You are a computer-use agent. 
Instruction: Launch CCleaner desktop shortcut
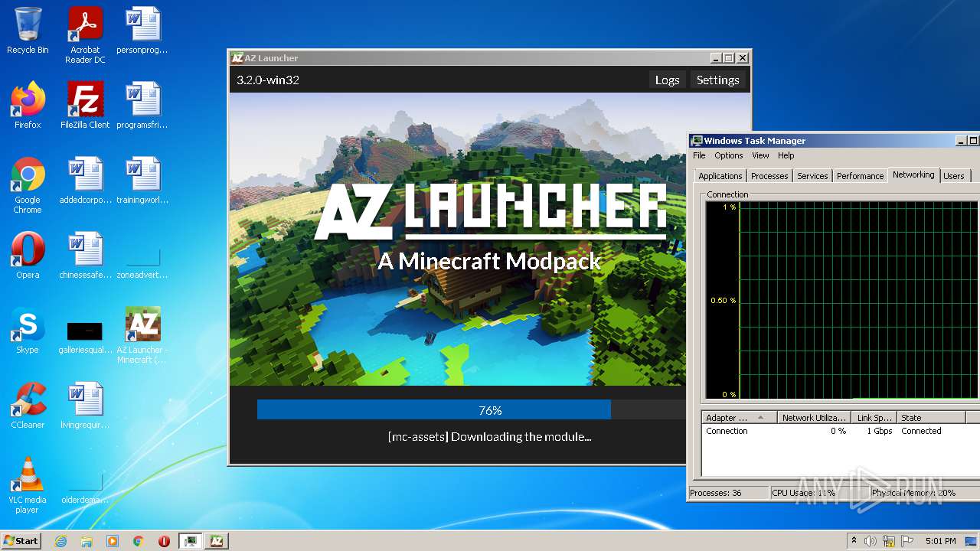(x=28, y=406)
